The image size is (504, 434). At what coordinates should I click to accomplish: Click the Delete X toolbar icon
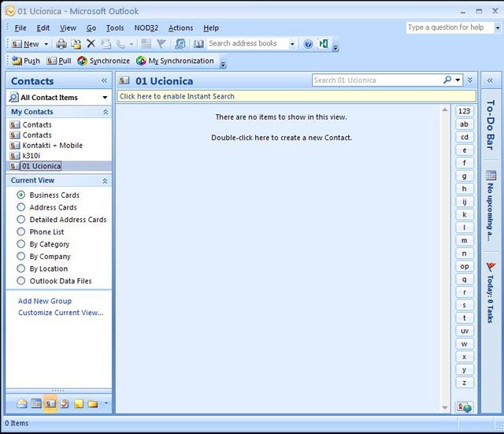click(x=91, y=43)
